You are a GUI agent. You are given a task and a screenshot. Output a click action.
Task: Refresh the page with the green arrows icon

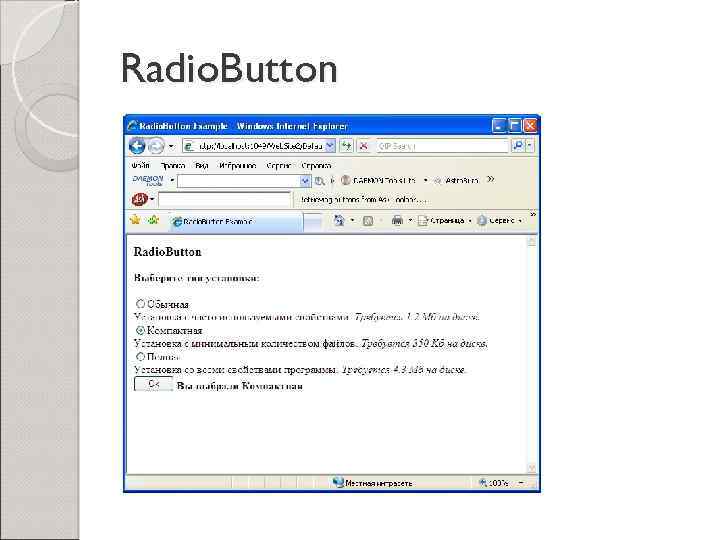point(346,146)
